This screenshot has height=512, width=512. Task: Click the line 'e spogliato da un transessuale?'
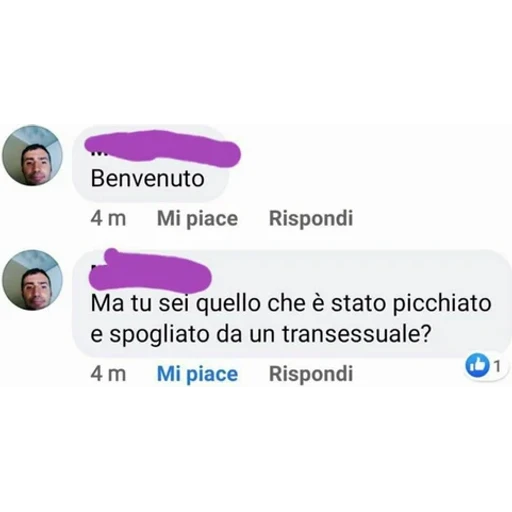(x=261, y=334)
